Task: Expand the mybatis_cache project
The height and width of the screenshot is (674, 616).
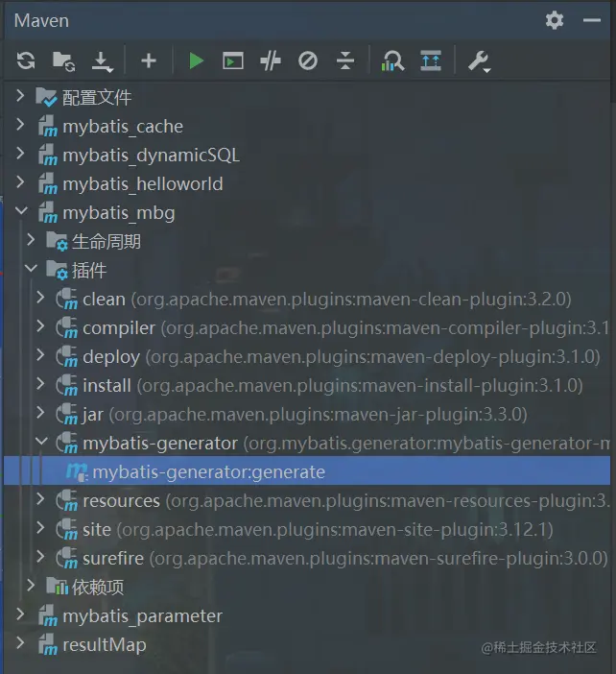Action: 20,124
